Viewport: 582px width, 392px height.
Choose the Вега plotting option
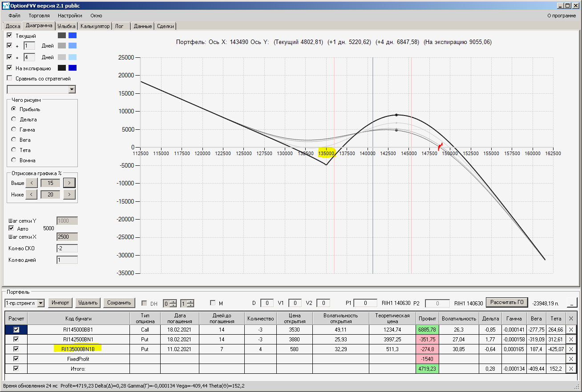coord(14,140)
